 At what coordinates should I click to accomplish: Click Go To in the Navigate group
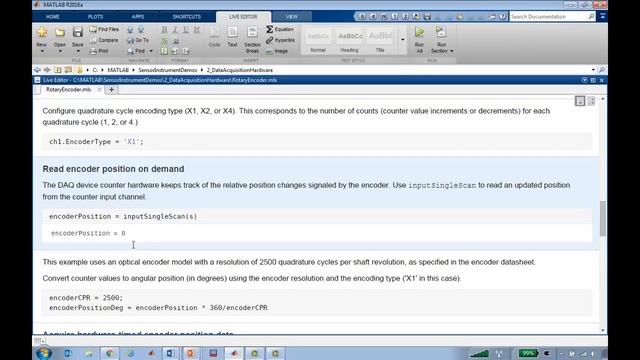[x=138, y=40]
